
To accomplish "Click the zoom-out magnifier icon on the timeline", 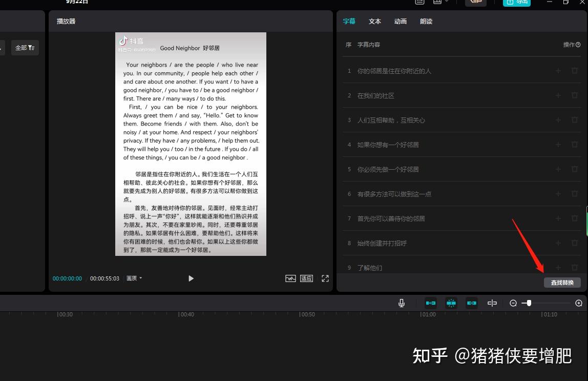I will (x=513, y=303).
